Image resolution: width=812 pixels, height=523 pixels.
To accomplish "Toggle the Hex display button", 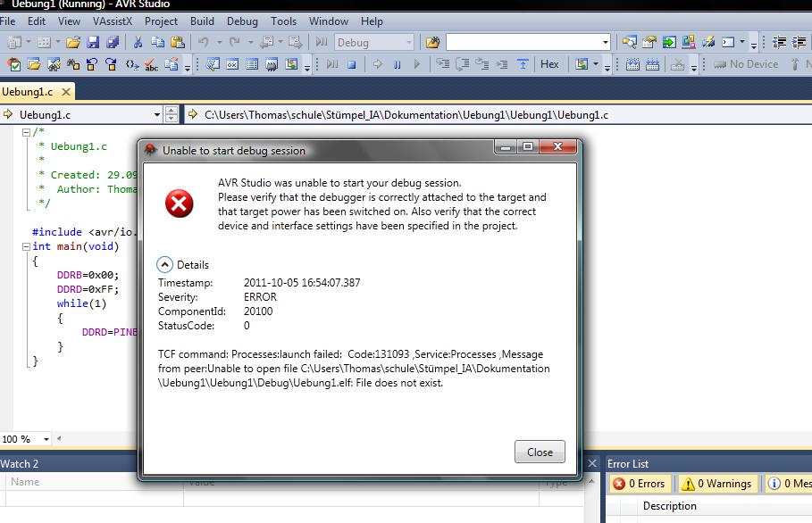I will click(x=549, y=64).
